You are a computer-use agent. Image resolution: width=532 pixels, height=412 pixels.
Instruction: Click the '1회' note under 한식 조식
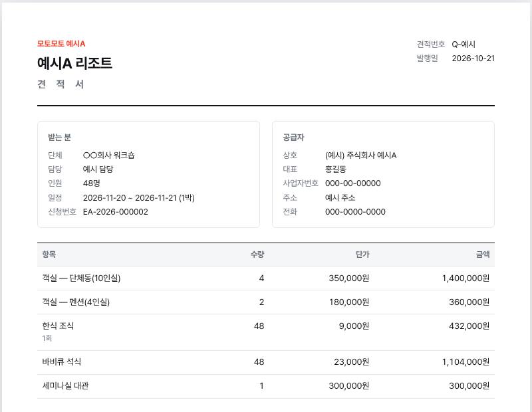click(x=47, y=338)
